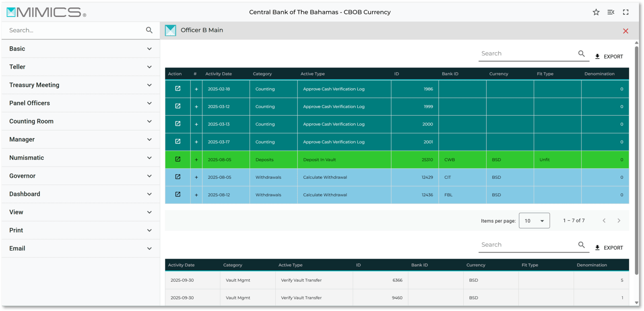Click the plus icon for FBL withdrawal row

tap(196, 195)
